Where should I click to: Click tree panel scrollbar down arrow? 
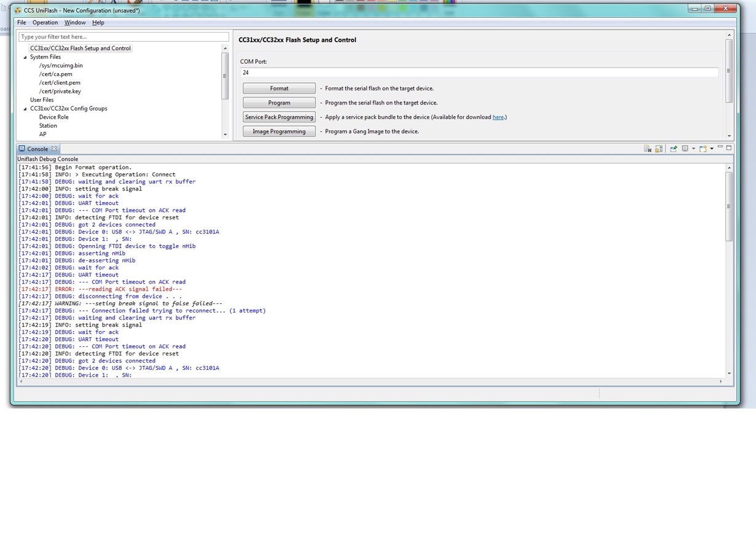click(x=225, y=135)
